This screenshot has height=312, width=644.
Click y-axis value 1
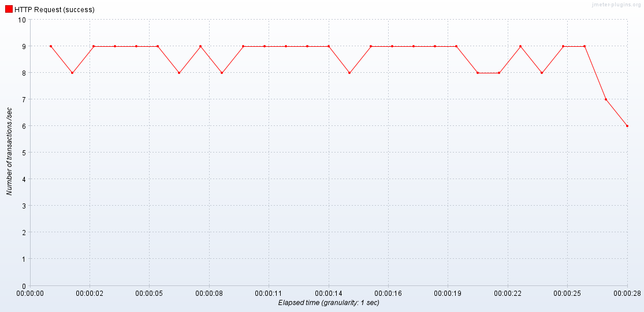pyautogui.click(x=24, y=259)
